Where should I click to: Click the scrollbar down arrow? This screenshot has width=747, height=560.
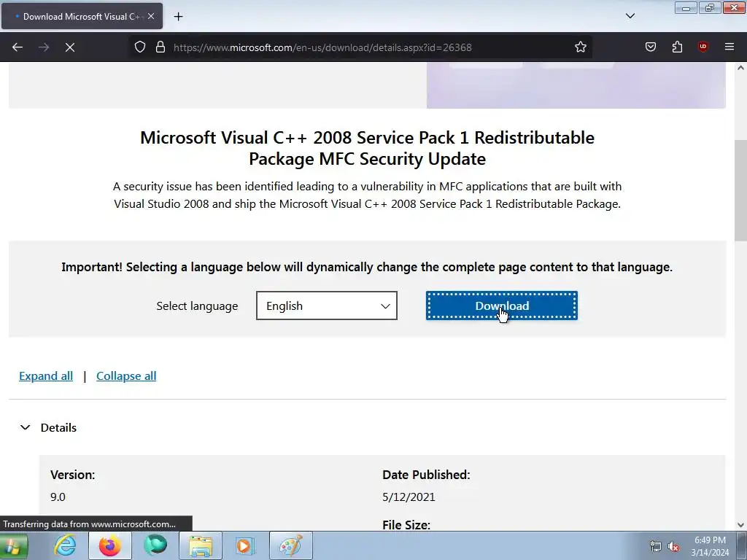[x=740, y=525]
